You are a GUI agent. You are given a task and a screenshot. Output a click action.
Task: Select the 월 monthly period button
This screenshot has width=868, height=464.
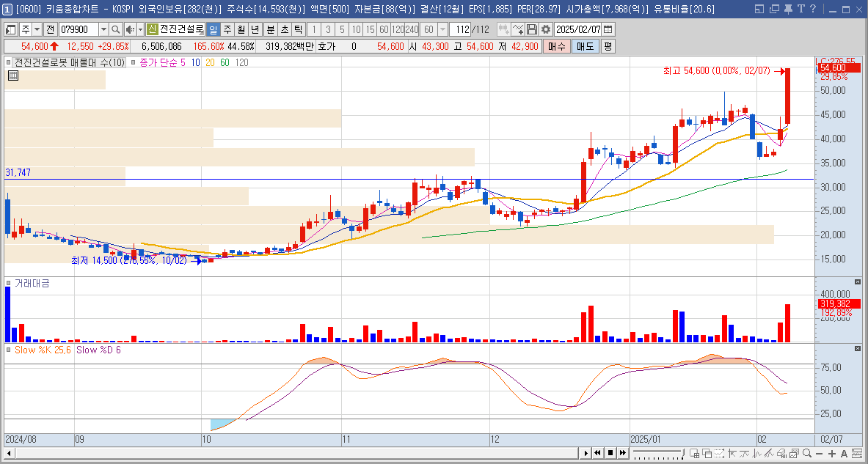click(241, 29)
